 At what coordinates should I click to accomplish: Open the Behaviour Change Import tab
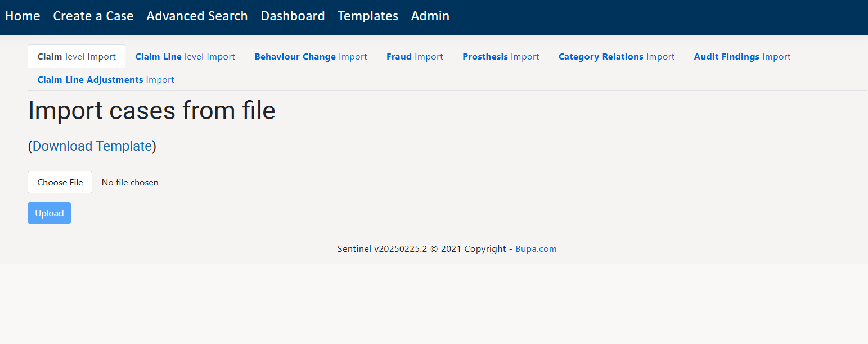tap(311, 56)
